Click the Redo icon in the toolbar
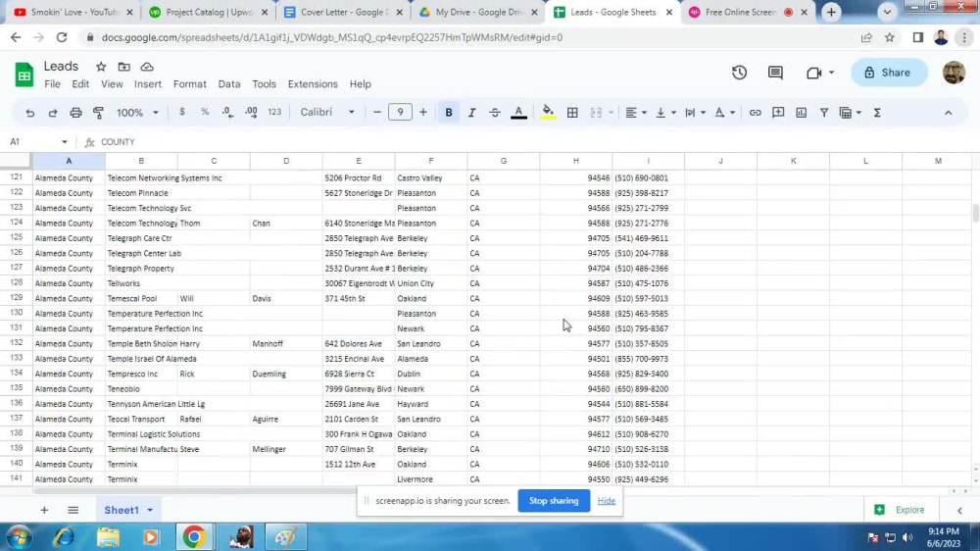The height and width of the screenshot is (551, 980). pyautogui.click(x=53, y=113)
